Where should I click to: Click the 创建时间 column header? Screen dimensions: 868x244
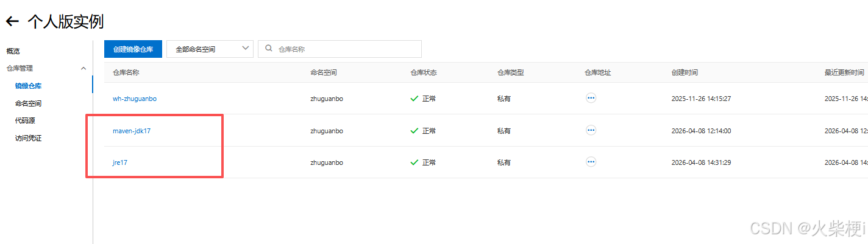pos(685,72)
